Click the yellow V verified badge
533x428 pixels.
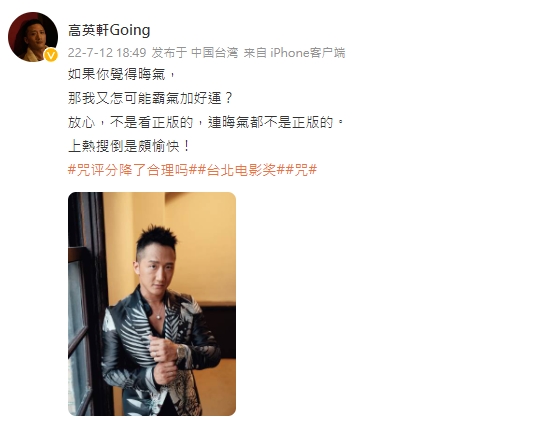point(51,55)
